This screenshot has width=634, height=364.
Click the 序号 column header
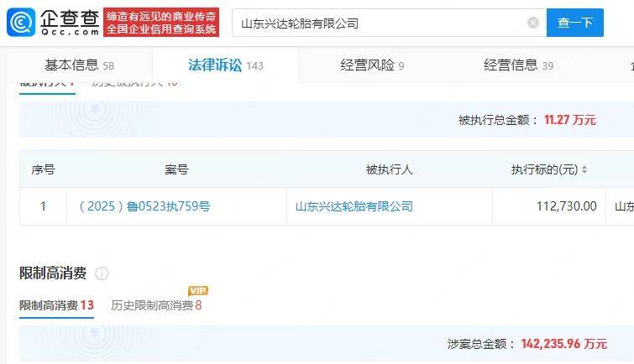click(x=43, y=169)
